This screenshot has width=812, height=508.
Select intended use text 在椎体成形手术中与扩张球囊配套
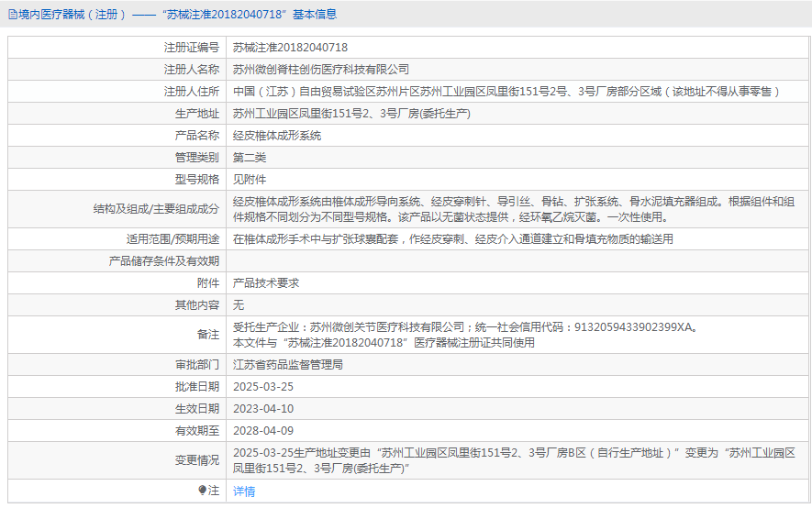(x=453, y=239)
